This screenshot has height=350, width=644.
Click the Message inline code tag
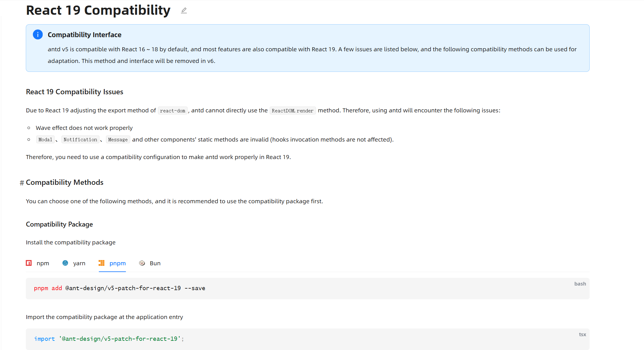tap(118, 140)
